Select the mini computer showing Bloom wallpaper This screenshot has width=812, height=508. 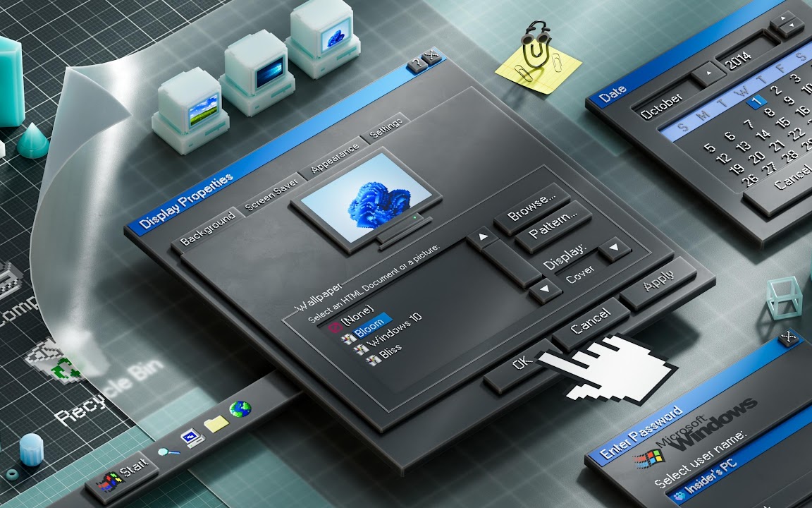pyautogui.click(x=323, y=37)
